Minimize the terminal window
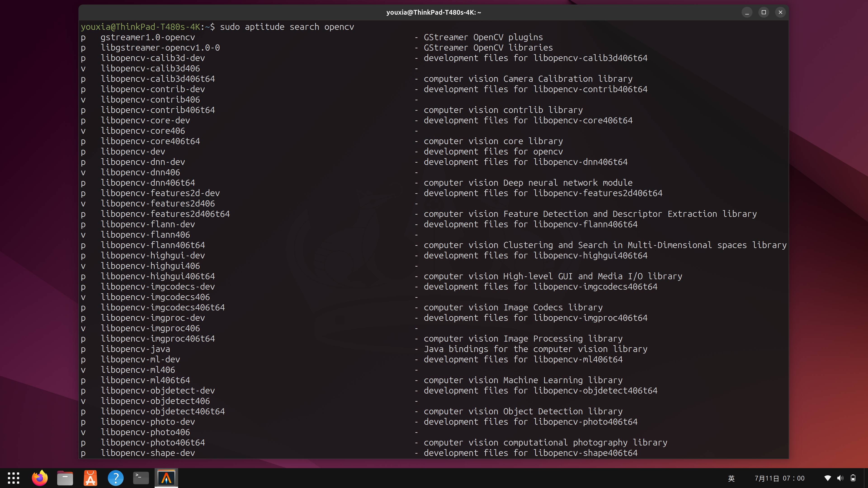Image resolution: width=868 pixels, height=488 pixels. 747,12
